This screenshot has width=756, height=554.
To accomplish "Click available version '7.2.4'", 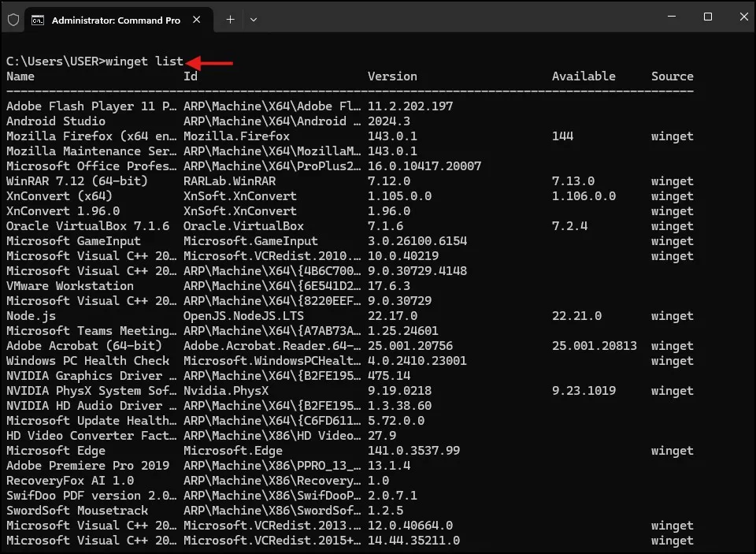I will [x=570, y=226].
